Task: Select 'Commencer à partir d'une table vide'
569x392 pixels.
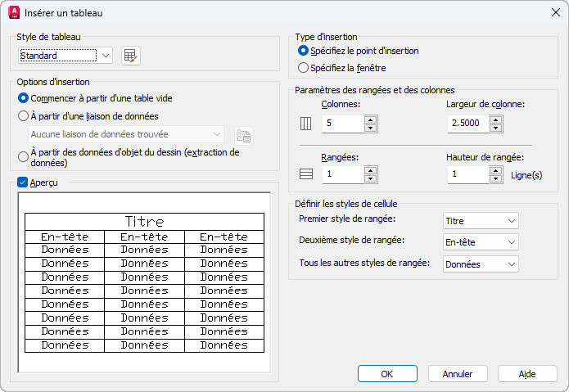Action: click(23, 98)
